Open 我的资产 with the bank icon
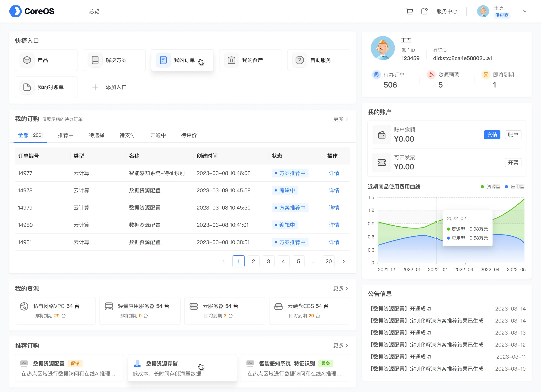Viewport: 541px width, 392px height. coord(231,60)
